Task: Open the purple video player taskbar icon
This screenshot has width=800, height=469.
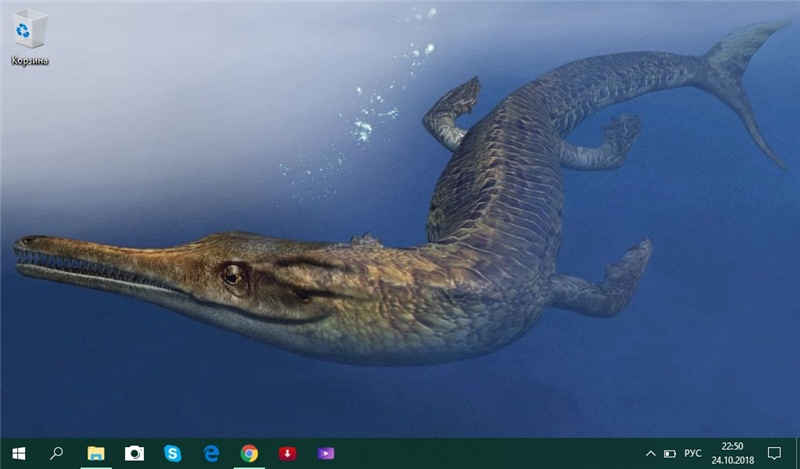Action: pyautogui.click(x=326, y=453)
